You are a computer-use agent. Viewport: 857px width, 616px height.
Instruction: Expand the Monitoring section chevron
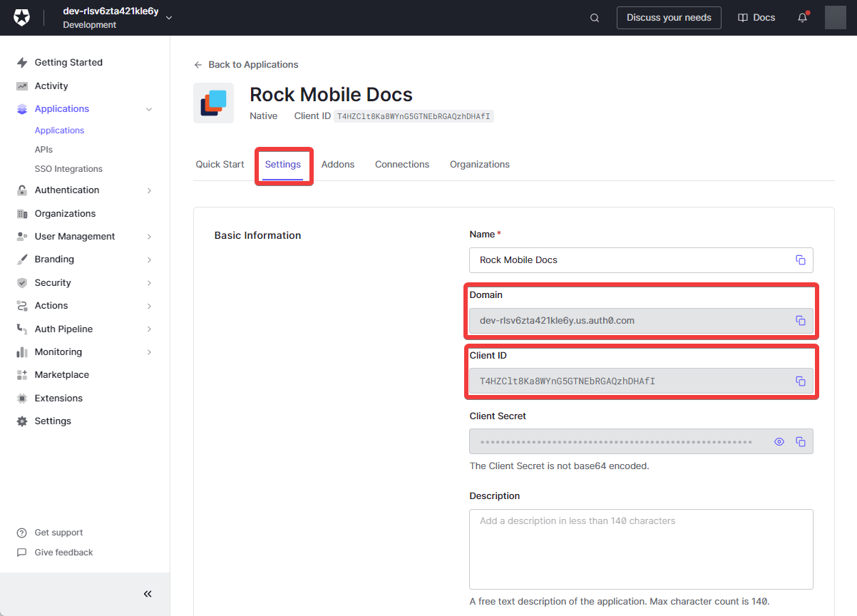pyautogui.click(x=149, y=352)
